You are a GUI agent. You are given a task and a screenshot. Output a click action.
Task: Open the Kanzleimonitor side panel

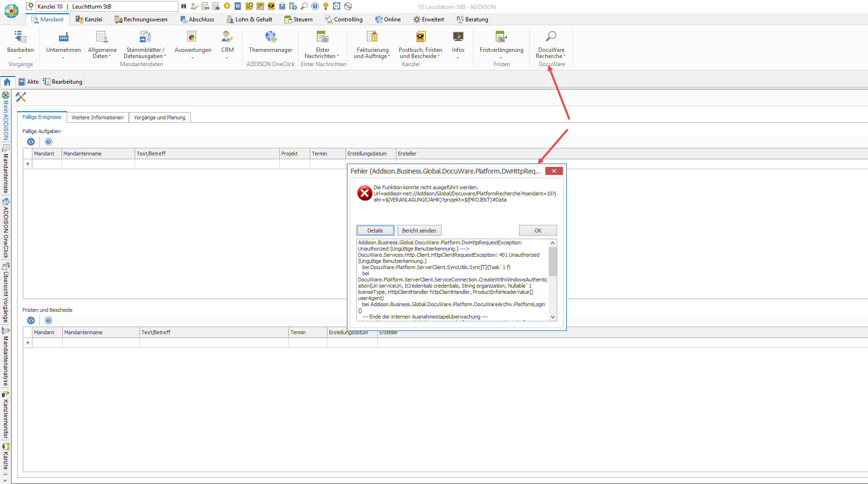click(x=6, y=415)
